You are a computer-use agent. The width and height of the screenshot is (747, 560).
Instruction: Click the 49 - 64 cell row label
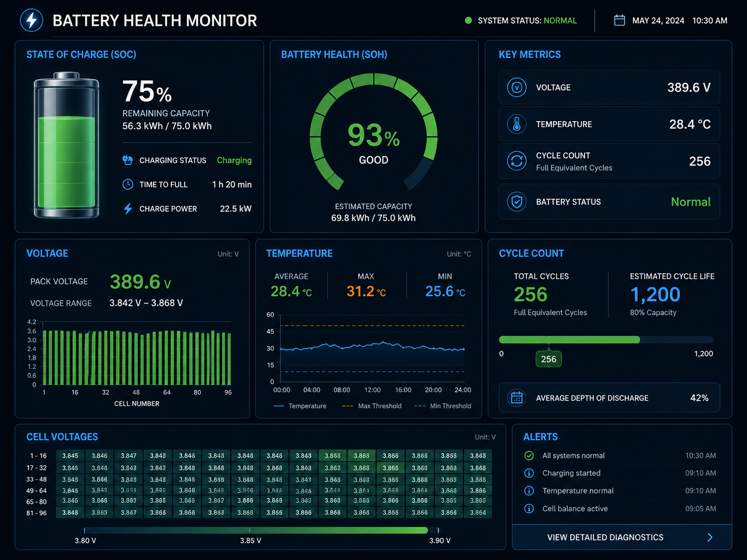[37, 491]
